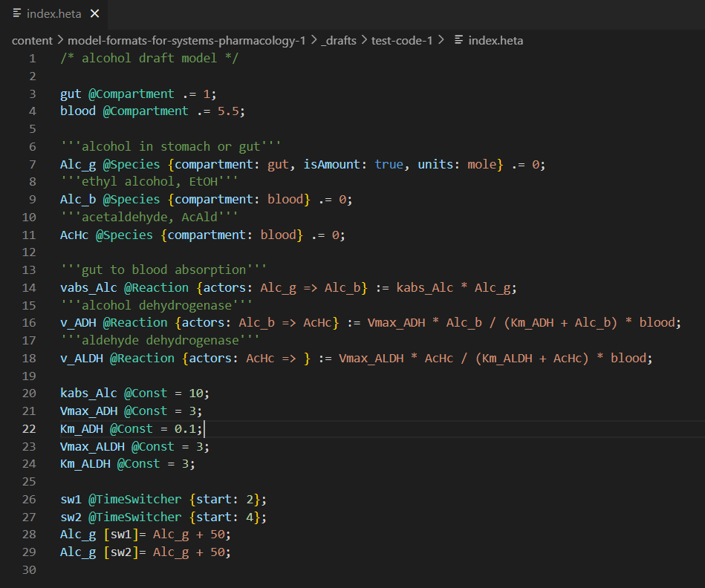Viewport: 705px width, 588px height.
Task: Click the breadcrumb file icon before index.heta
Action: [x=458, y=40]
